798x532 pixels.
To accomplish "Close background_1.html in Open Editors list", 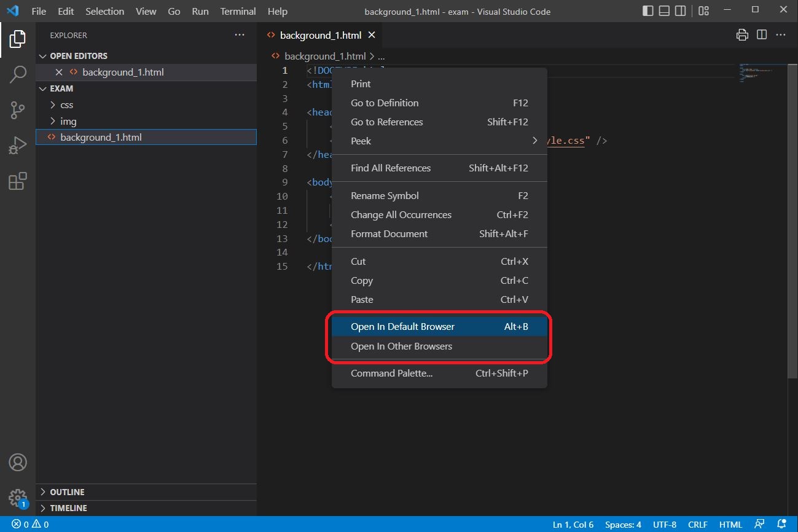I will (59, 72).
